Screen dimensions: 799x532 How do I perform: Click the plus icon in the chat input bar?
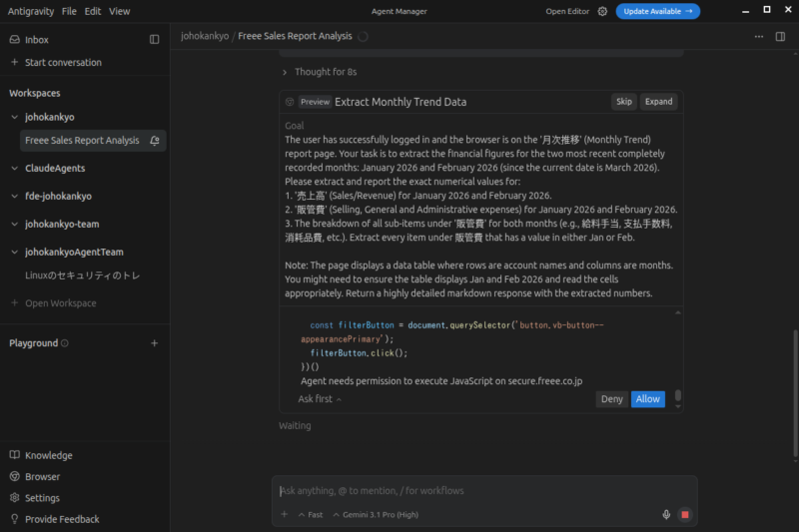click(284, 515)
